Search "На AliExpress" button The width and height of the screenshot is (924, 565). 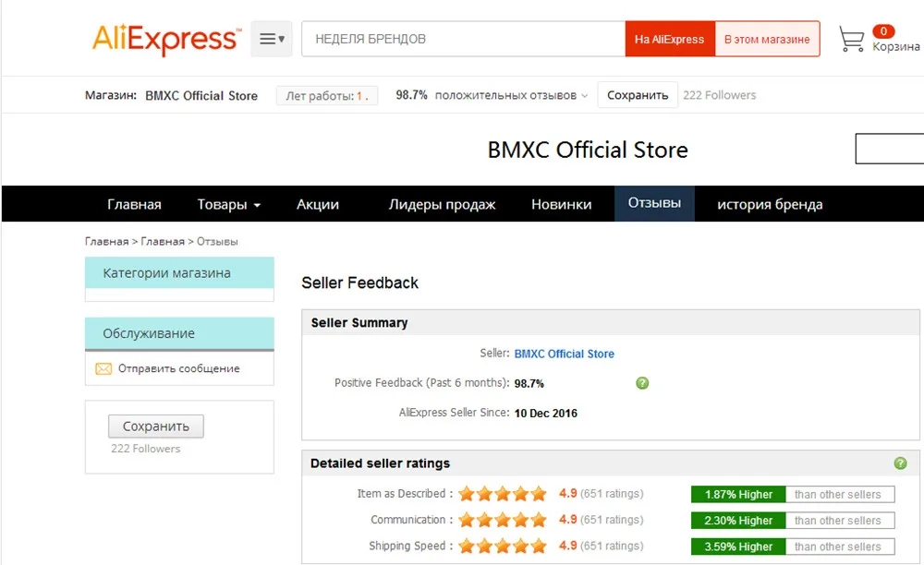click(x=669, y=39)
